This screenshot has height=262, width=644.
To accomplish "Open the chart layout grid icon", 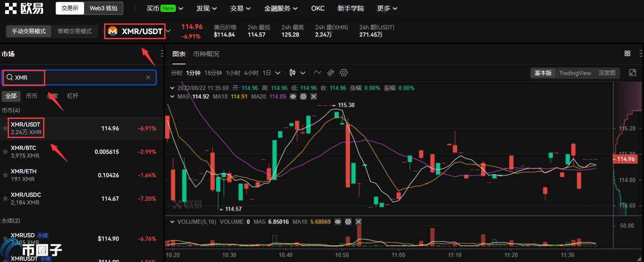I will [x=627, y=53].
